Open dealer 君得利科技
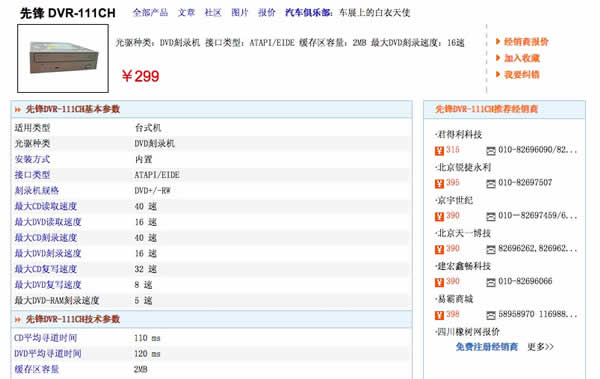The height and width of the screenshot is (379, 600). [459, 134]
